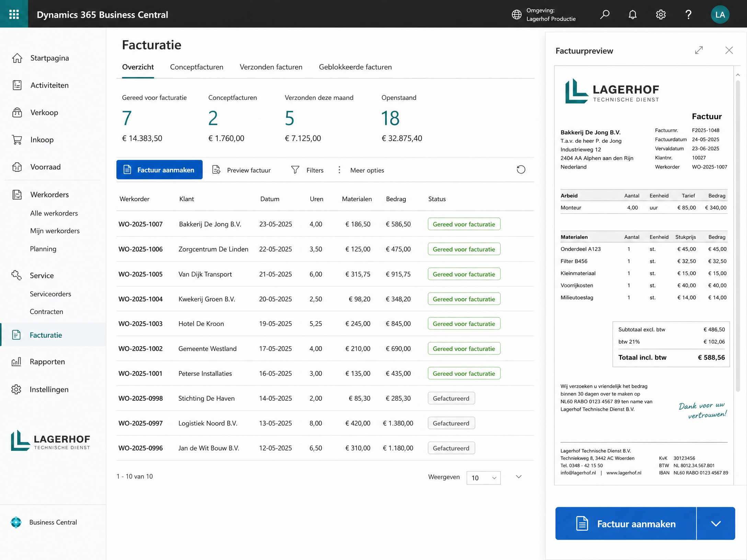
Task: Click the help question mark icon
Action: point(688,14)
